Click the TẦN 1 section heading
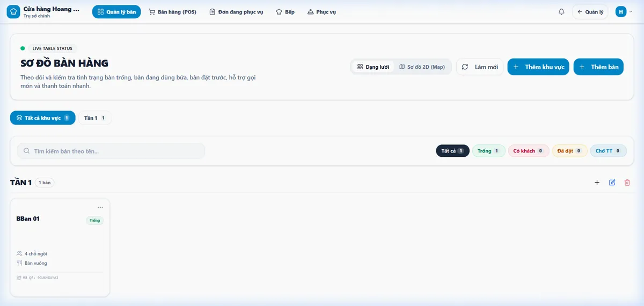Screen dimensions: 644x306 pos(21,183)
